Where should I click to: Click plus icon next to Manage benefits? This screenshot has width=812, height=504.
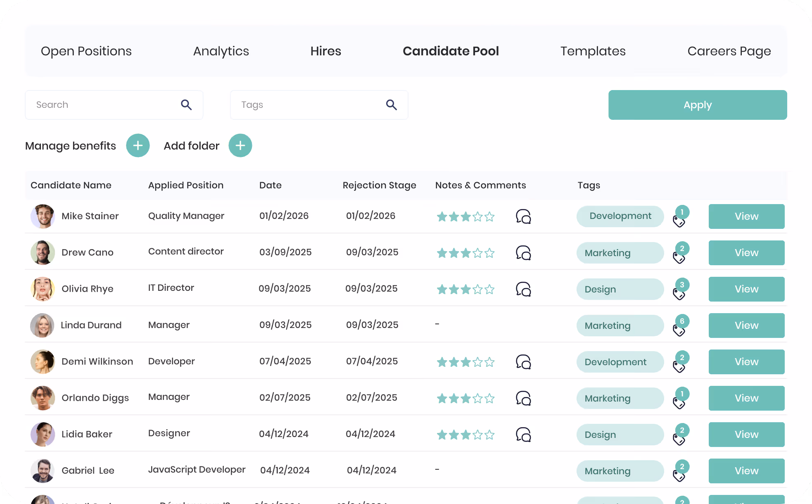pos(138,145)
